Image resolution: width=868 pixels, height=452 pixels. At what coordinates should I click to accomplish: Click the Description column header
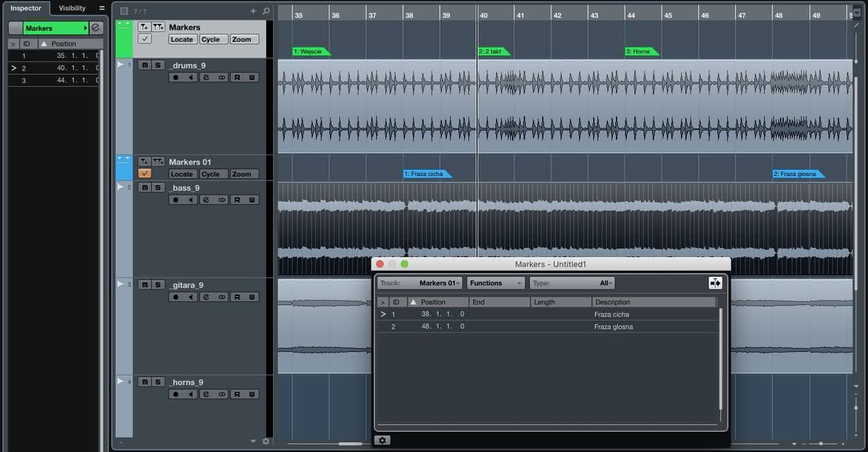[x=654, y=302]
